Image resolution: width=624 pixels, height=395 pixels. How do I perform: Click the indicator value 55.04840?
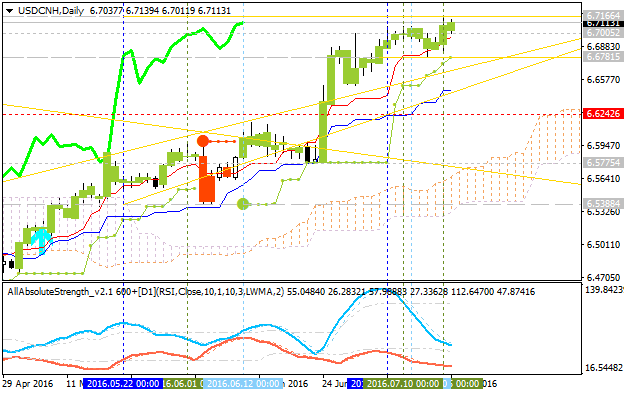pos(306,292)
